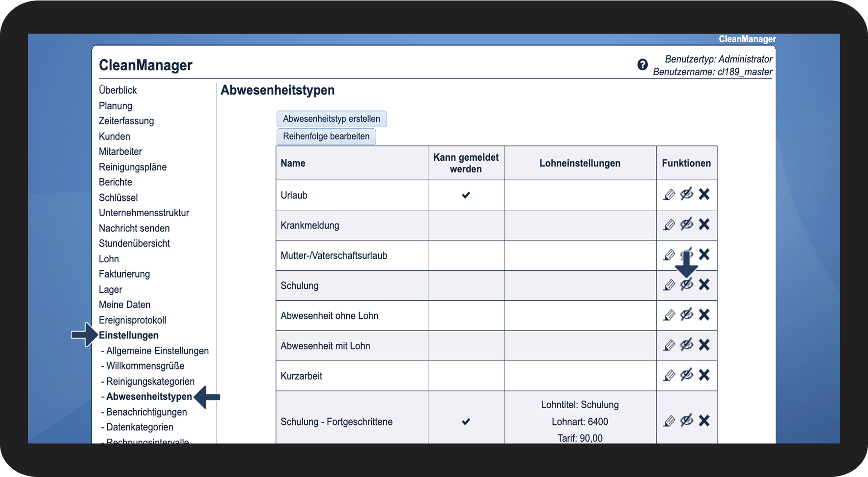Remove the Schulung absence type

click(x=704, y=284)
